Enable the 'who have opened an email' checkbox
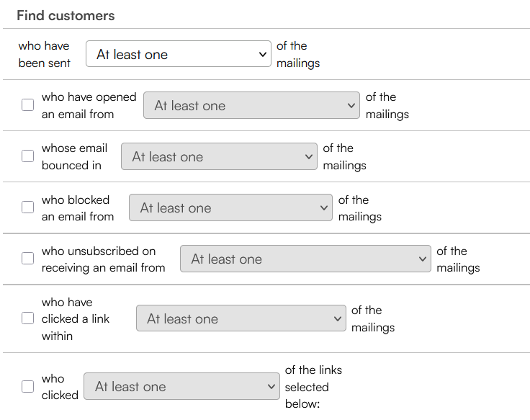Image resolution: width=530 pixels, height=420 pixels. pyautogui.click(x=27, y=105)
